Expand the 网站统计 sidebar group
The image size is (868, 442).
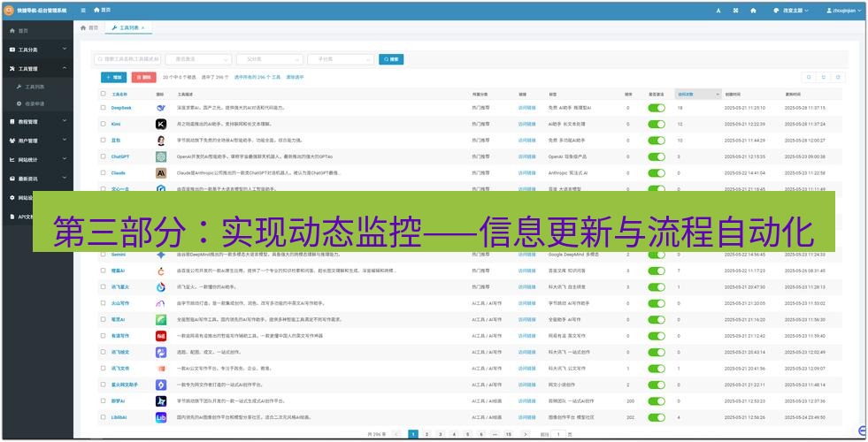(37, 160)
